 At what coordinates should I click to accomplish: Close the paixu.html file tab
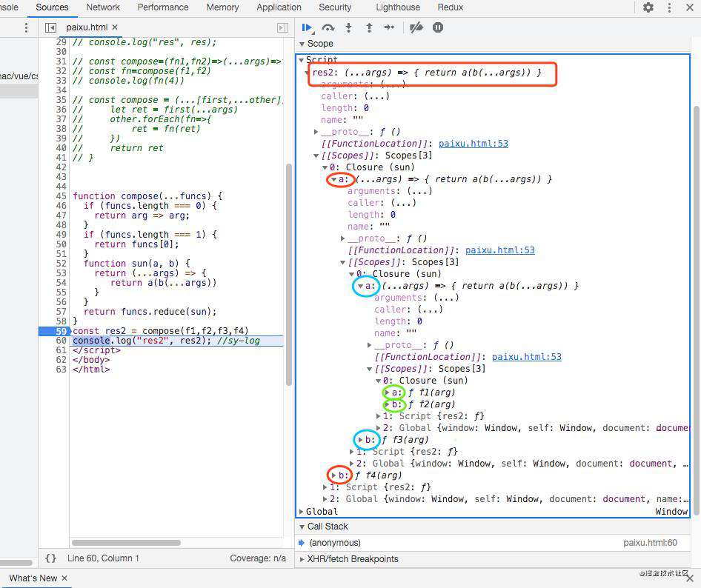[x=115, y=27]
